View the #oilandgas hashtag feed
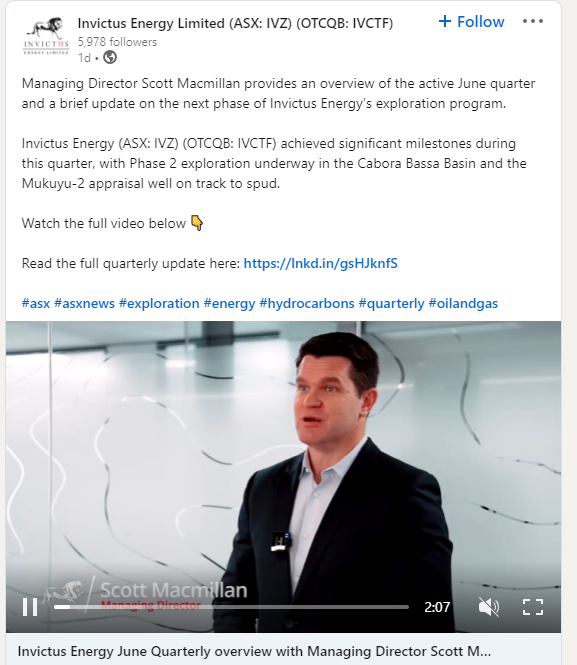Viewport: 577px width, 665px height. tap(463, 304)
